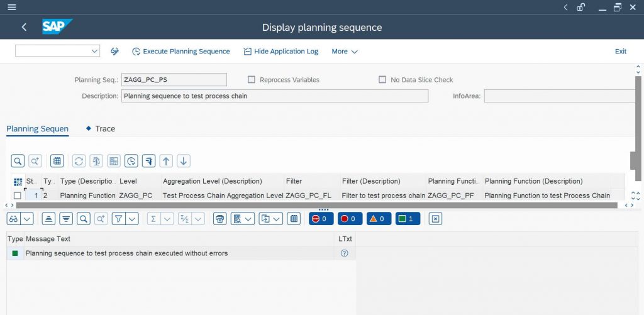This screenshot has height=315, width=644.
Task: Click the insert-step icon before Up arrow
Action: [148, 161]
